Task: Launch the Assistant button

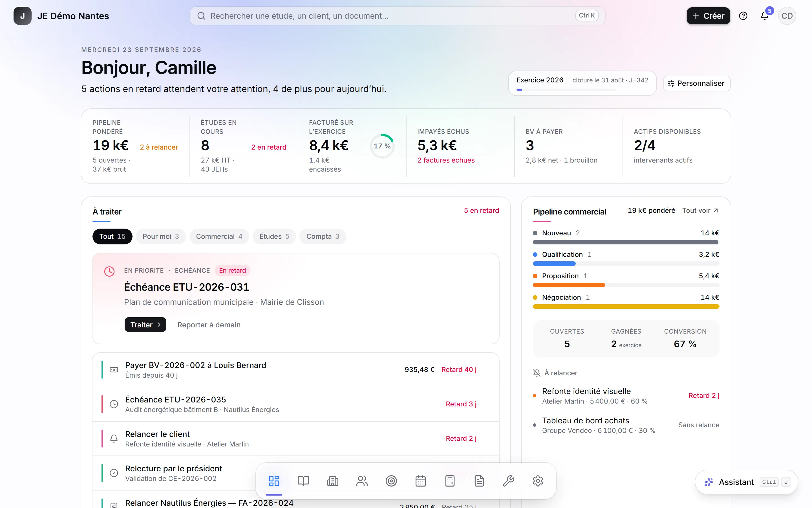Action: pos(746,482)
